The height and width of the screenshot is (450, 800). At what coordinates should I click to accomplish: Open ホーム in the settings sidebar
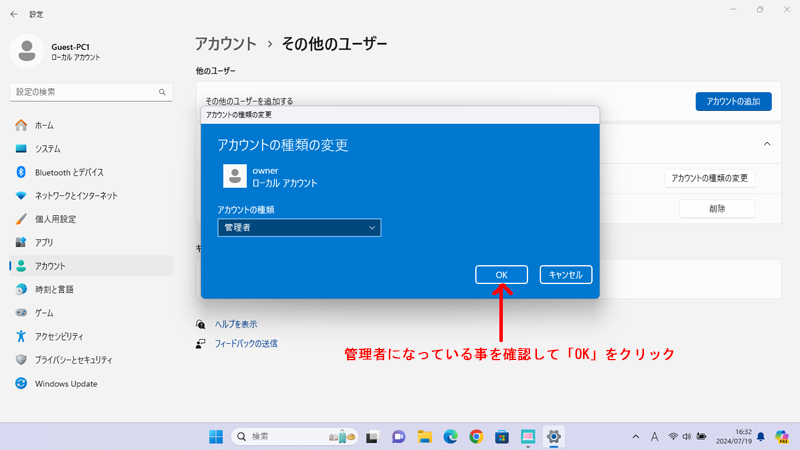44,126
